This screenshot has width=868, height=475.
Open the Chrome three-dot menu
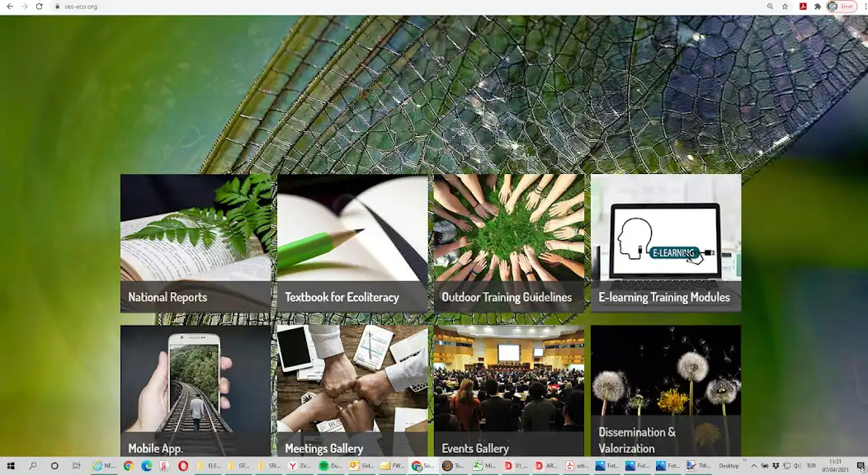point(862,7)
